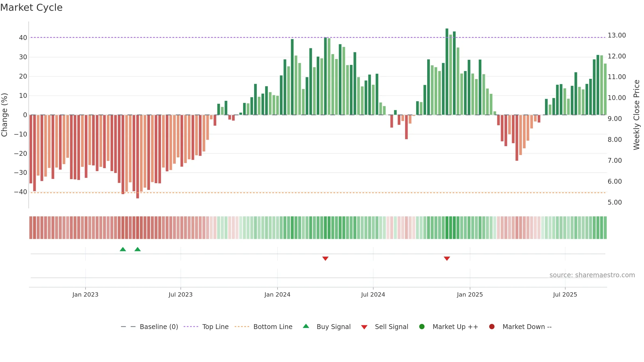Click the red Sell Signal marker before Jan 2025

click(447, 258)
